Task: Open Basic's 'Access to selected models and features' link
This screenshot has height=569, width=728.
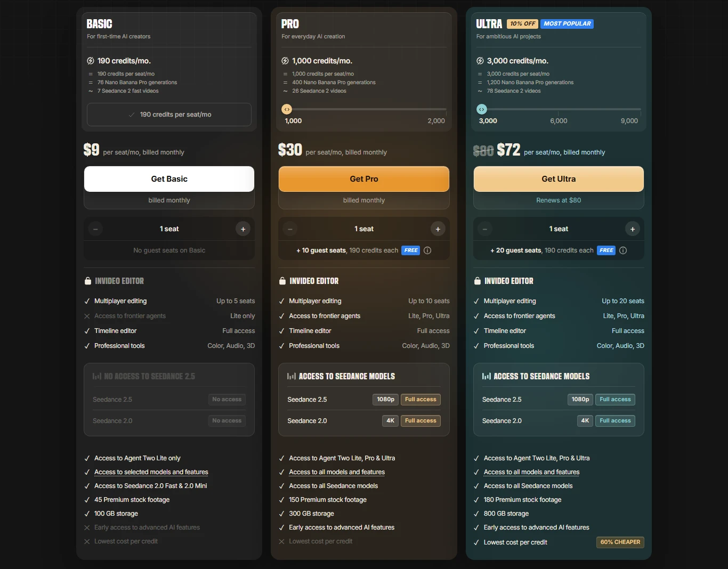Action: tap(151, 472)
